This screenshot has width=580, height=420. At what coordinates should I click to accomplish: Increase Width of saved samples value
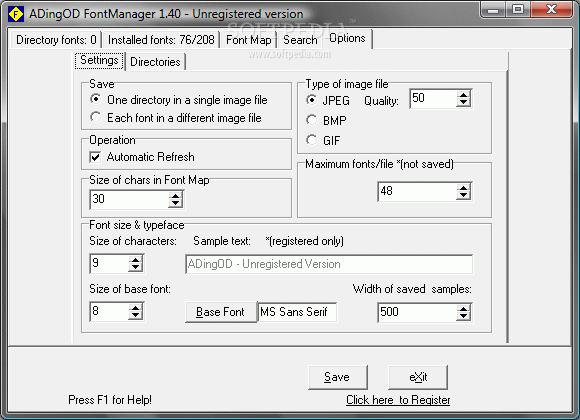[x=463, y=309]
